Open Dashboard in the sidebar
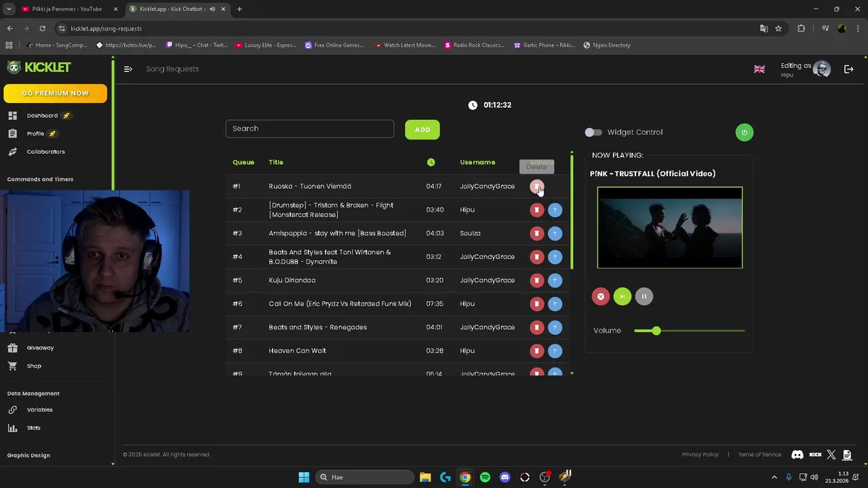The width and height of the screenshot is (868, 488). [x=42, y=116]
